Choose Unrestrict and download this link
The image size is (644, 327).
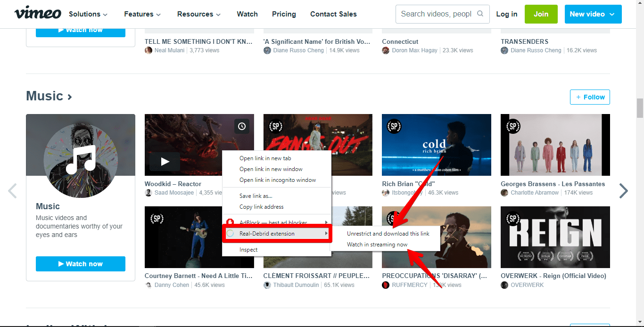click(x=388, y=234)
